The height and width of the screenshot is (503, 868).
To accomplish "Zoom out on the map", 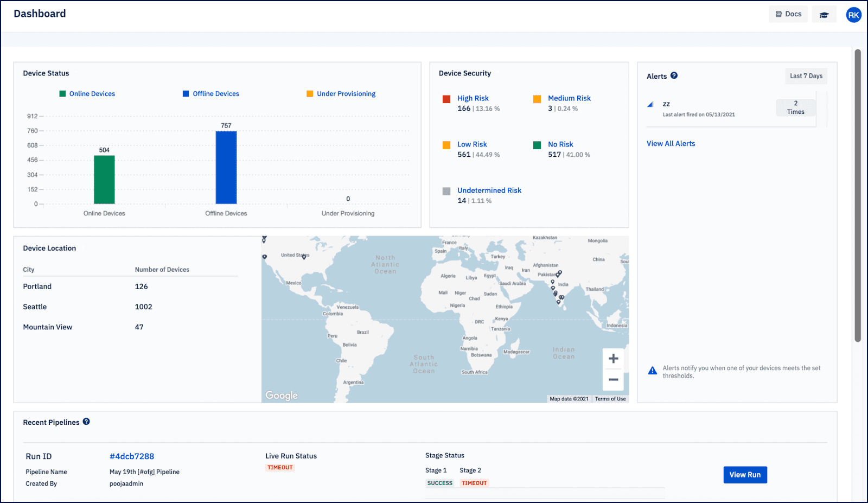I will pyautogui.click(x=613, y=380).
